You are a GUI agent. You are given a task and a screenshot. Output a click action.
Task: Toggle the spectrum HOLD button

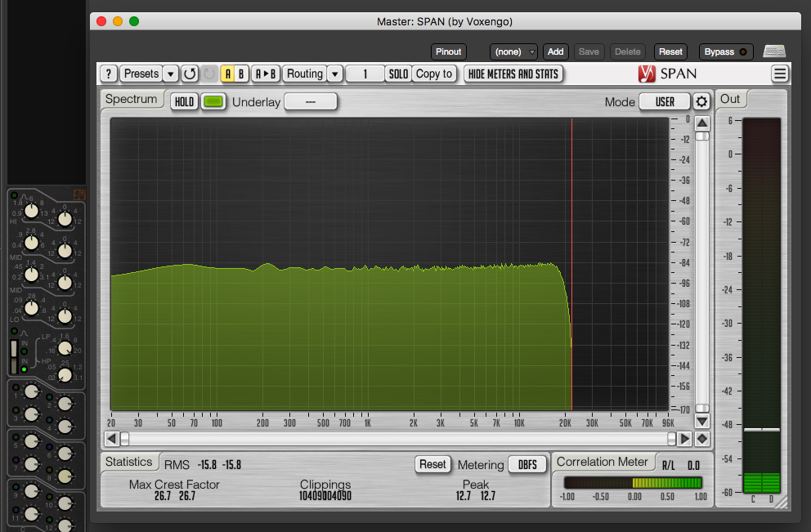click(x=184, y=102)
